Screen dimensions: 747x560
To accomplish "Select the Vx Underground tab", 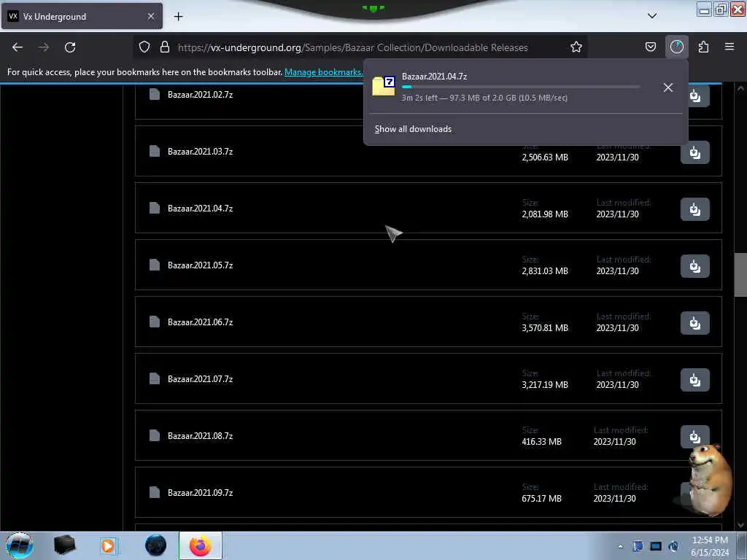I will point(82,16).
